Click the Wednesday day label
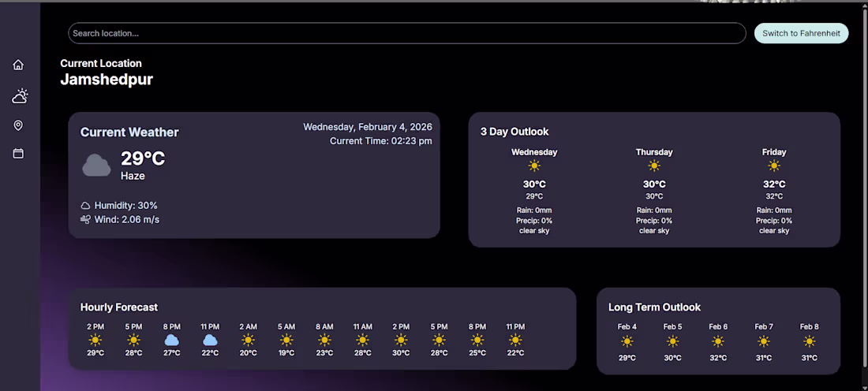The image size is (868, 391). tap(534, 152)
